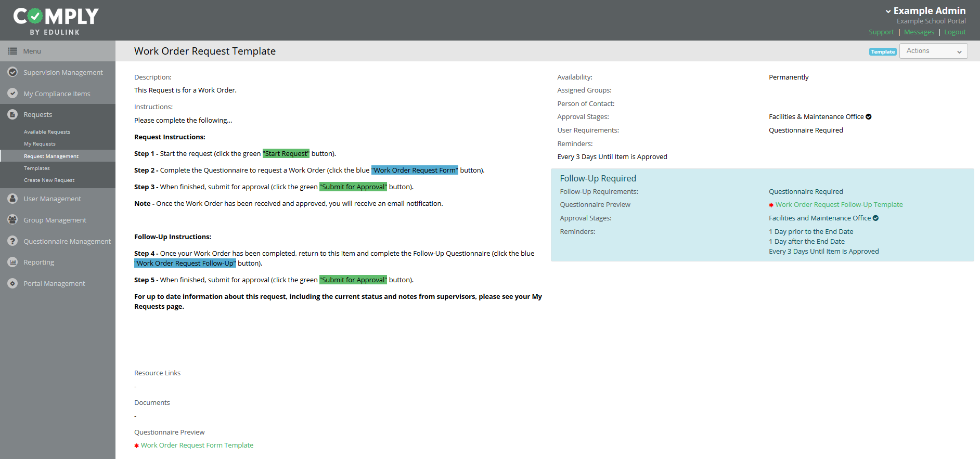Expand the Example Admin user menu
This screenshot has width=980, height=459.
925,11
